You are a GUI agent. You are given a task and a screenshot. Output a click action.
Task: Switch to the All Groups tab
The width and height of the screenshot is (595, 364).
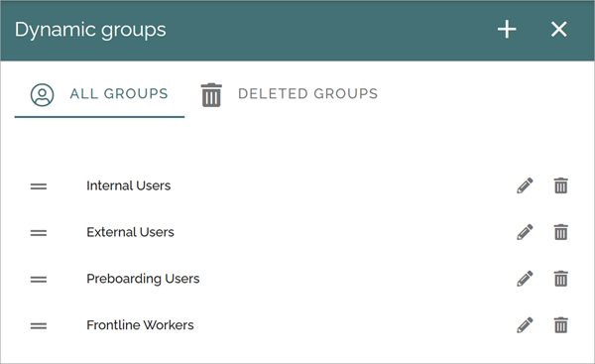click(x=99, y=94)
